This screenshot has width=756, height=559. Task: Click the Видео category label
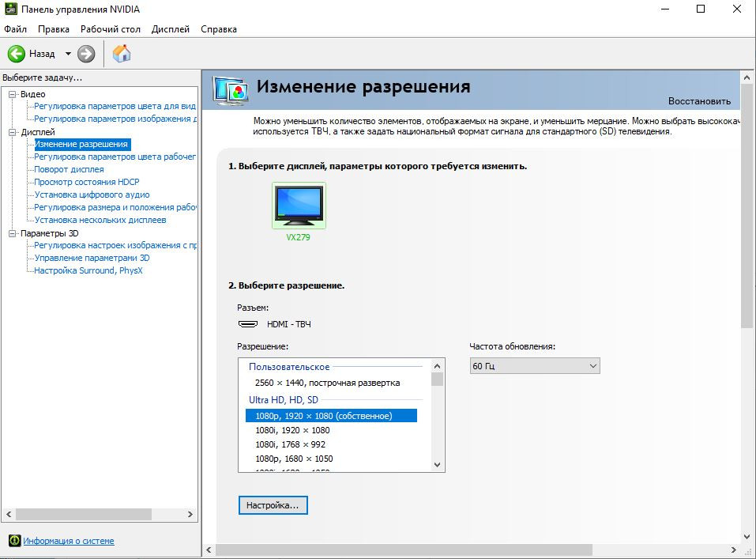point(33,94)
